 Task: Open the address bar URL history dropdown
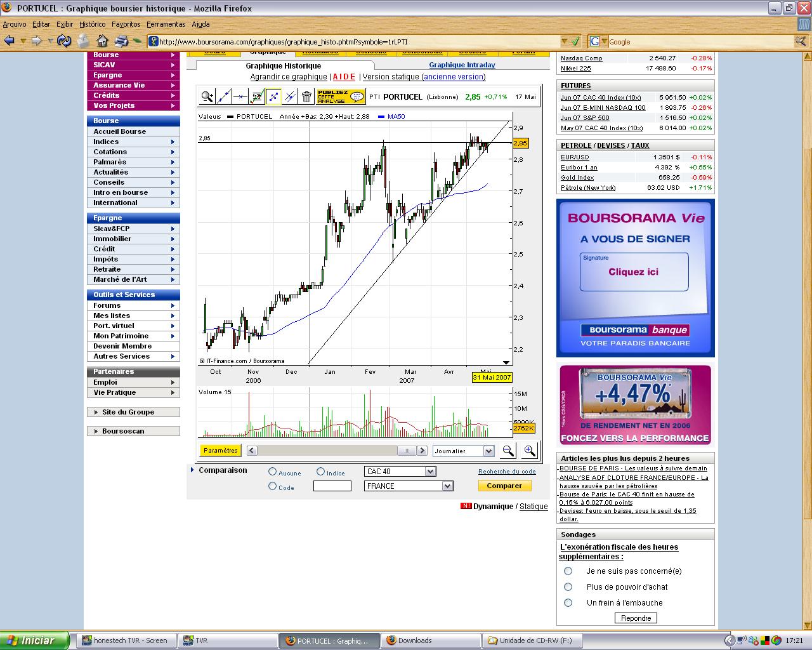click(x=564, y=42)
